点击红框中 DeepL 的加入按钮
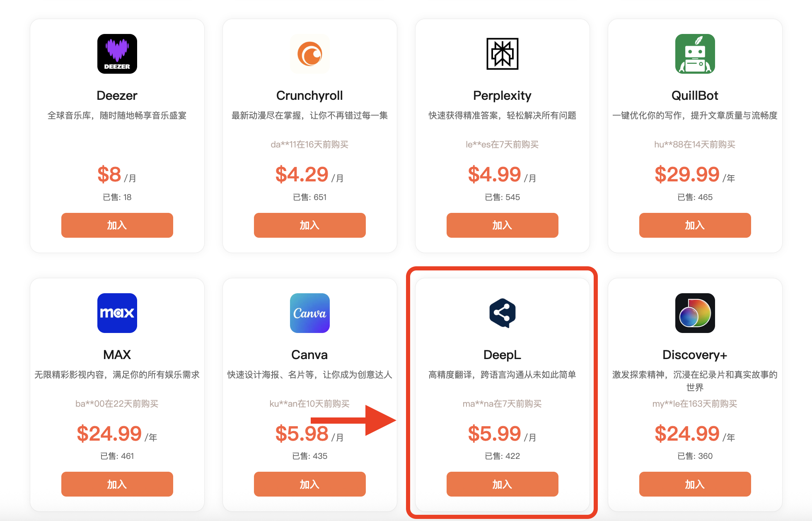The height and width of the screenshot is (521, 812). point(502,484)
